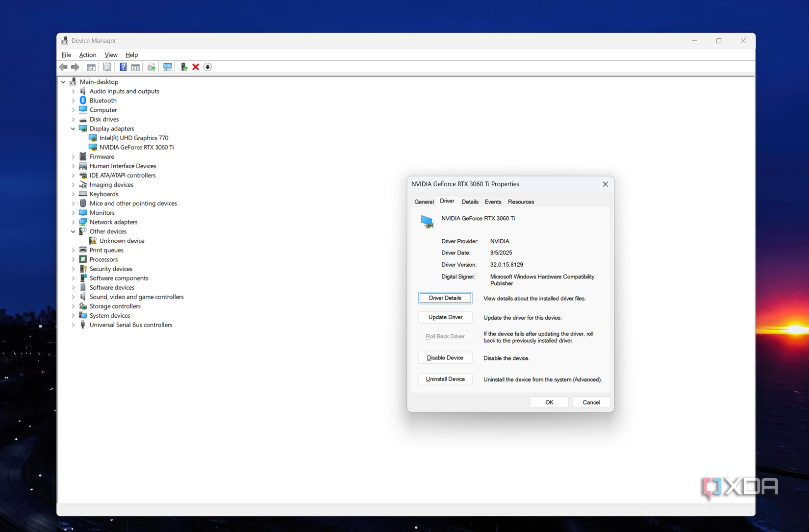Open the Help menu
809x532 pixels.
[131, 55]
